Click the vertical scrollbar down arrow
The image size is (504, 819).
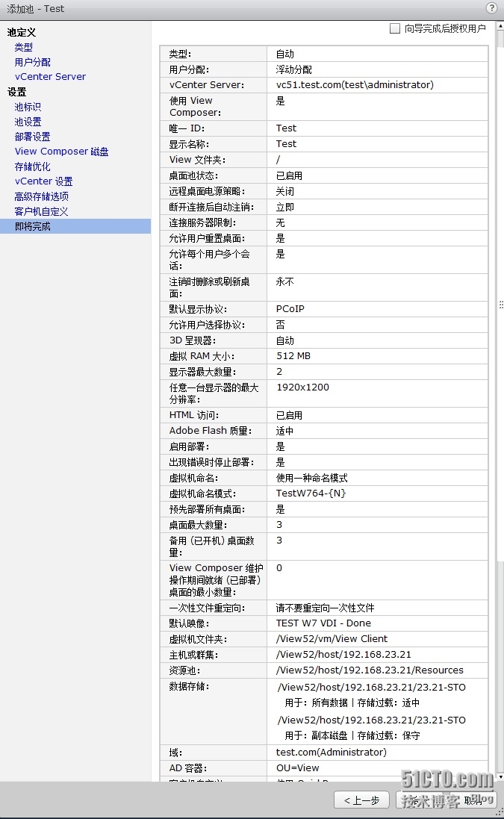pos(500,777)
